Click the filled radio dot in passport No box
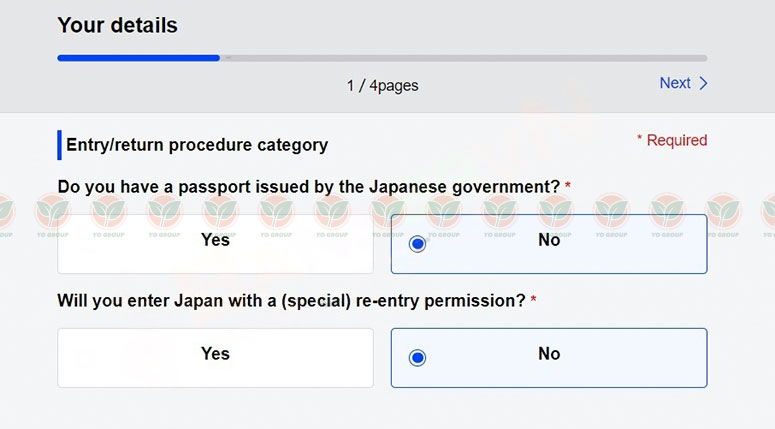775x429 pixels. click(418, 244)
